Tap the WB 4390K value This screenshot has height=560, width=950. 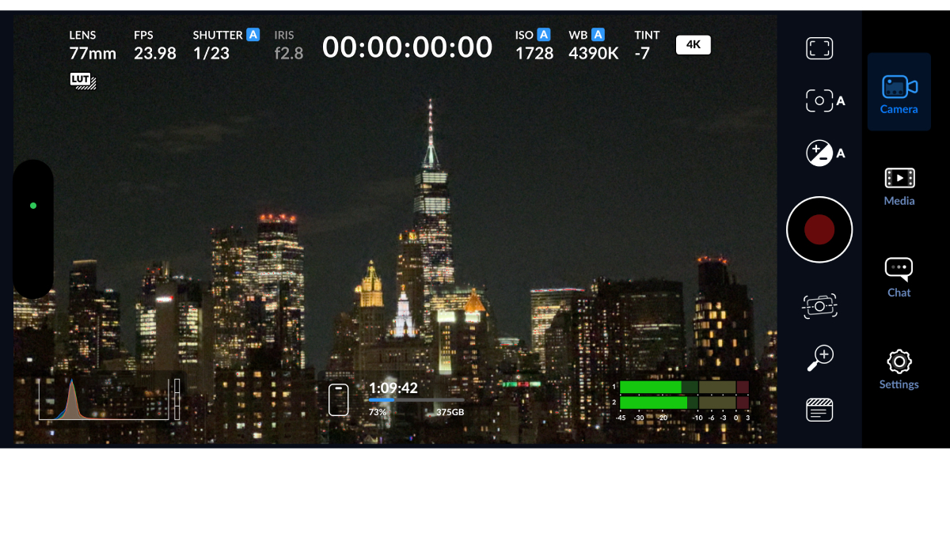593,46
